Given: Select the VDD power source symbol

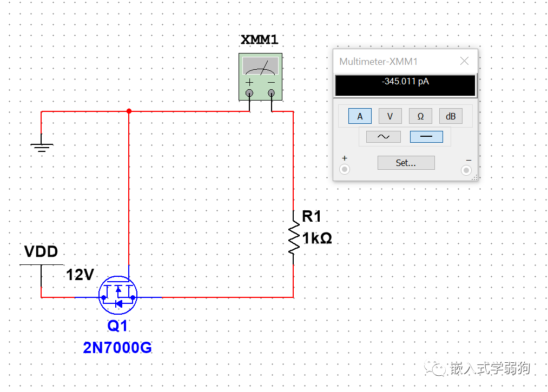Looking at the screenshot, I should click(x=41, y=275).
